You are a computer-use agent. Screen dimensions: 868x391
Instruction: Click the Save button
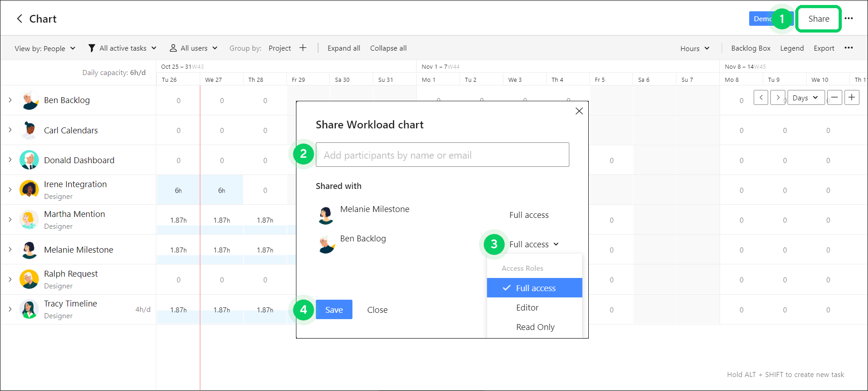pyautogui.click(x=334, y=310)
